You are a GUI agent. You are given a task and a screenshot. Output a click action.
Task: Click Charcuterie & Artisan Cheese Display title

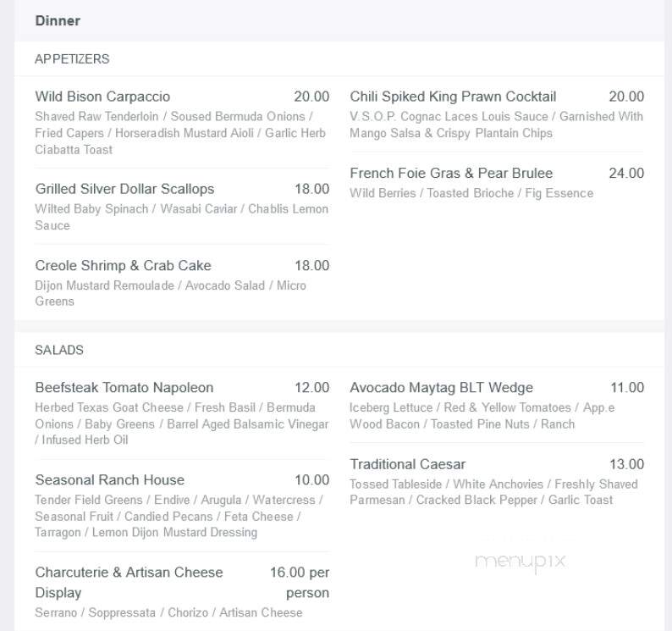pyautogui.click(x=129, y=582)
